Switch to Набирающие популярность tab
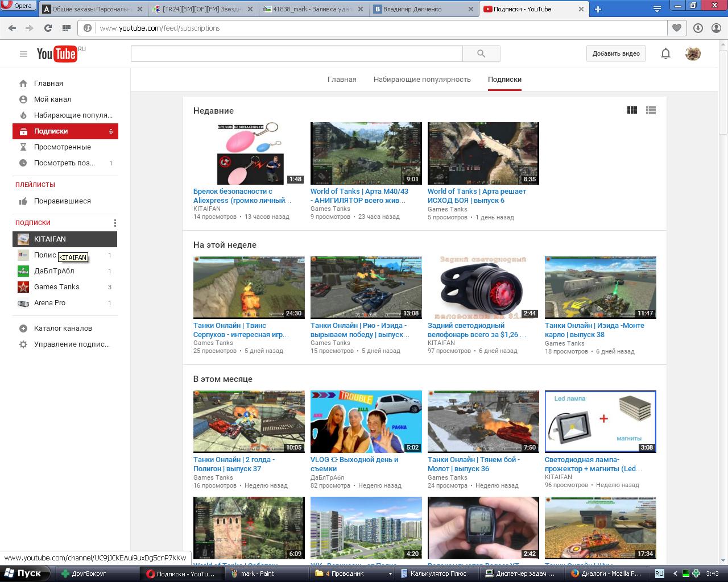This screenshot has width=728, height=582. (x=422, y=80)
